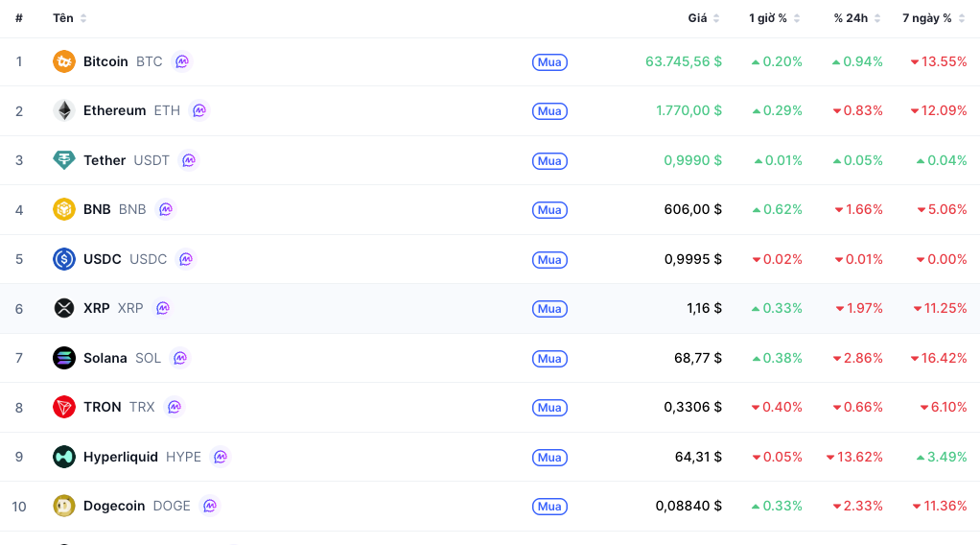Open the purple chat badge beside XRP
980x545 pixels.
coord(162,308)
